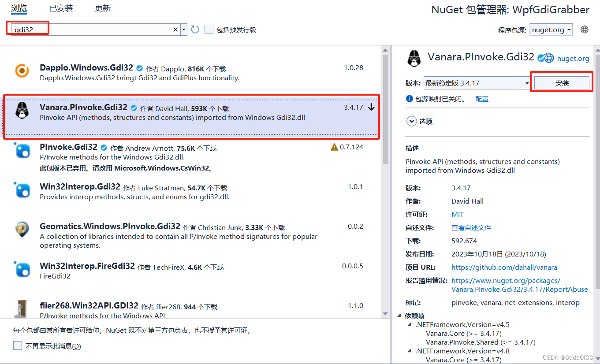Open the ReportAbuse link

(520, 285)
